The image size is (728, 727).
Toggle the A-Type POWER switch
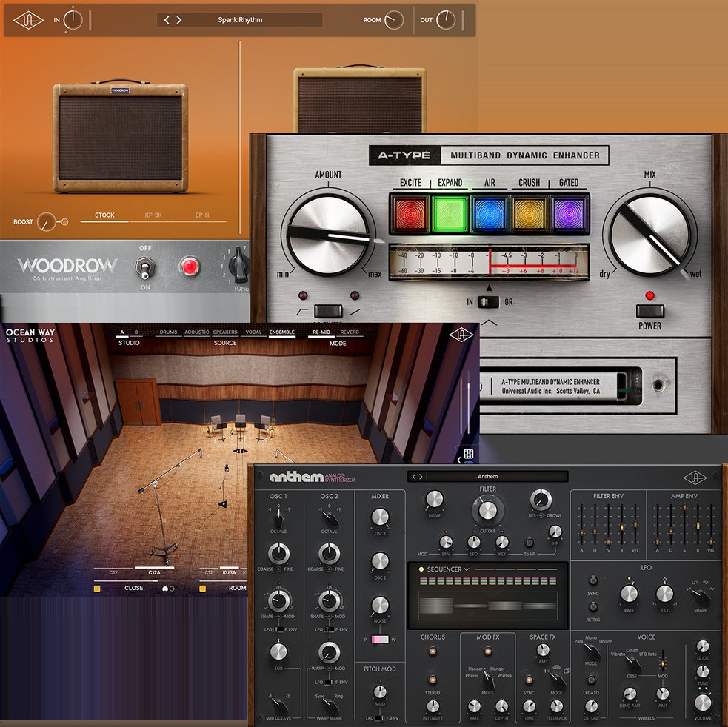(x=649, y=311)
